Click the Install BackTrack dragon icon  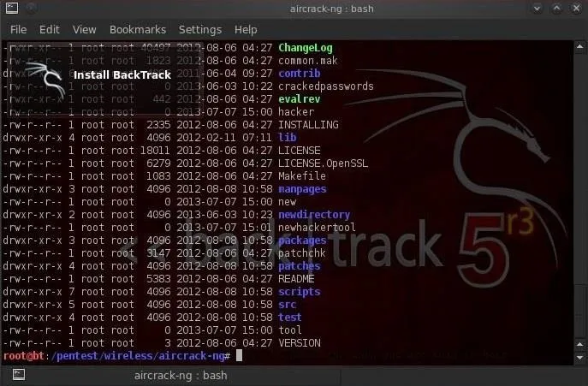pos(45,79)
